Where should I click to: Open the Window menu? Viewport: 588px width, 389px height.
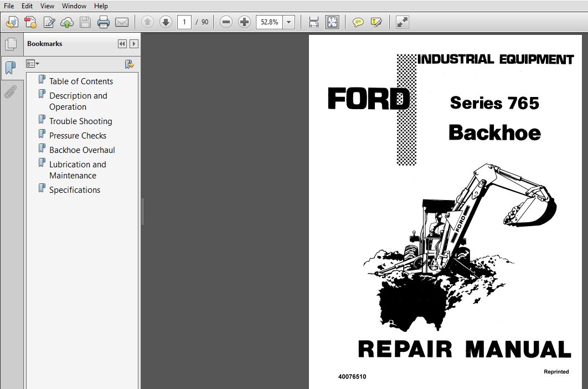coord(74,6)
